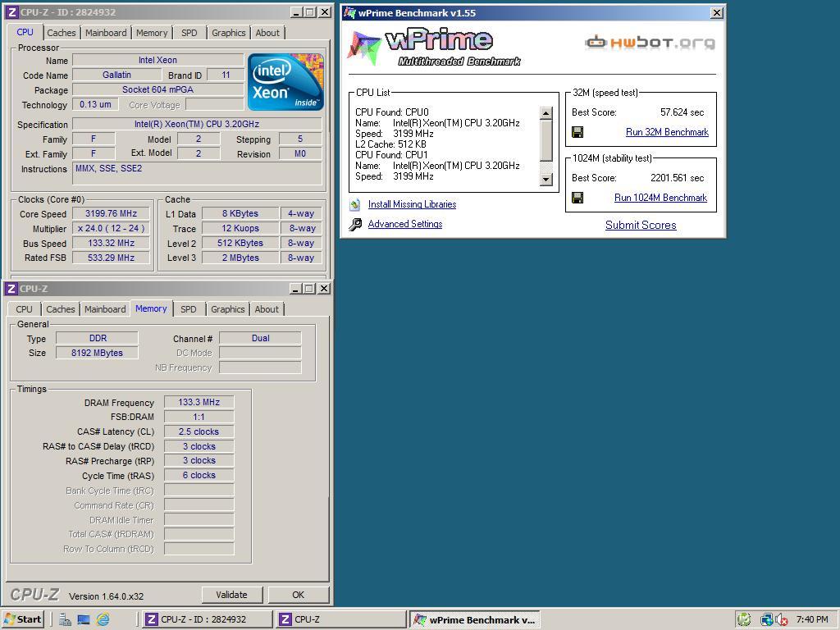
Task: Click the wPrime logo graphic
Action: tap(434, 48)
